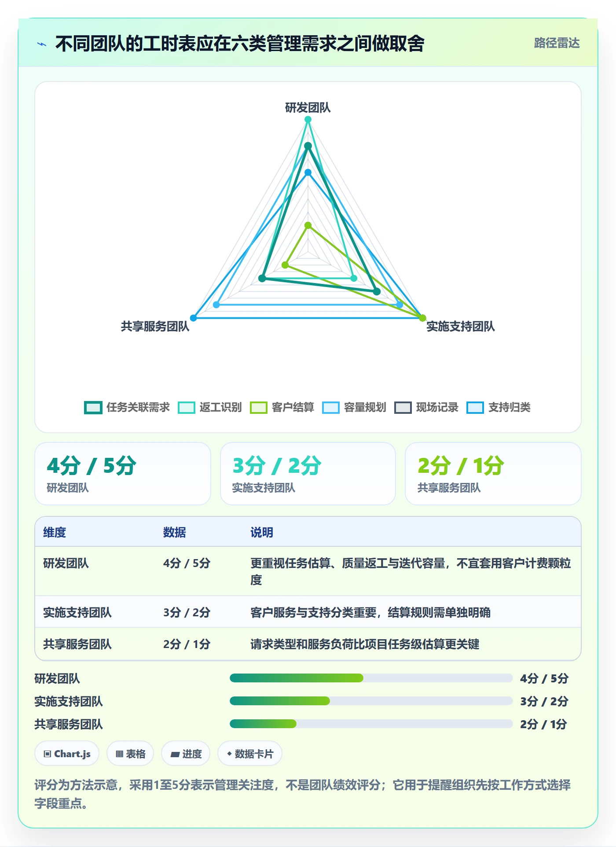Click the 研发团队 radar axis label
The height and width of the screenshot is (847, 616).
click(308, 107)
